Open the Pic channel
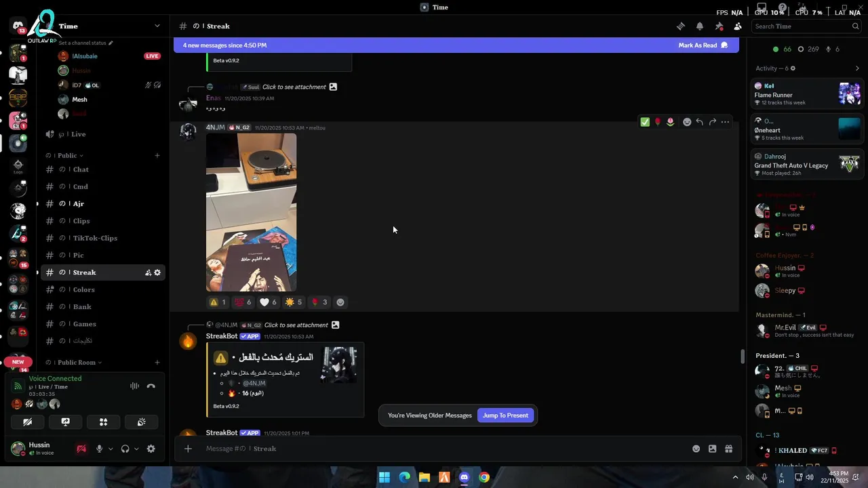This screenshot has height=488, width=868. pyautogui.click(x=102, y=256)
